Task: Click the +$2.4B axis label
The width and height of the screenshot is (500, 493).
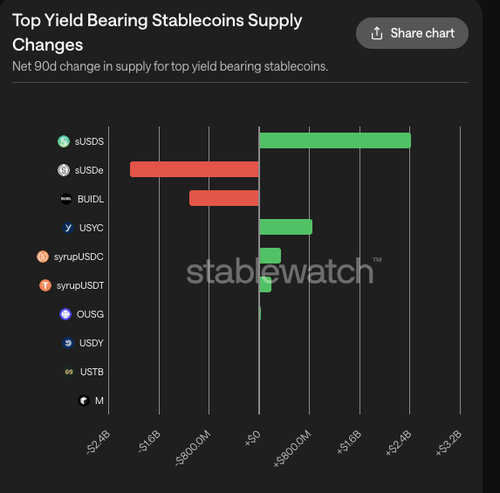Action: (x=399, y=443)
